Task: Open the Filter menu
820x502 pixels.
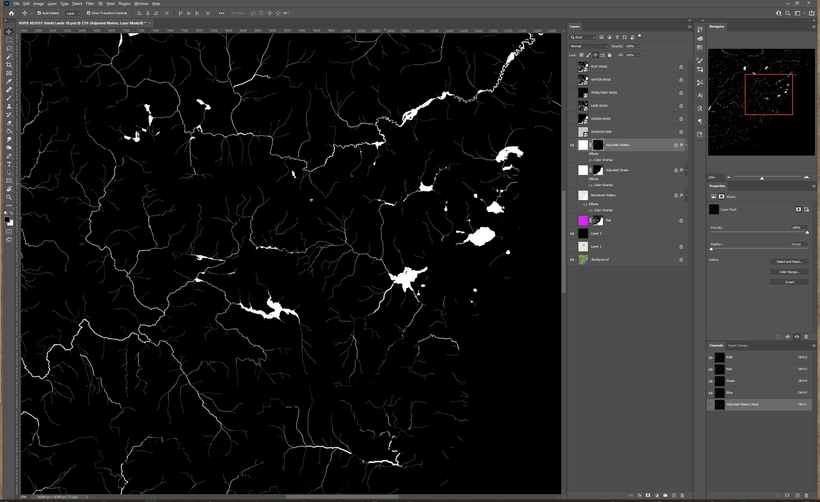Action: click(x=90, y=4)
